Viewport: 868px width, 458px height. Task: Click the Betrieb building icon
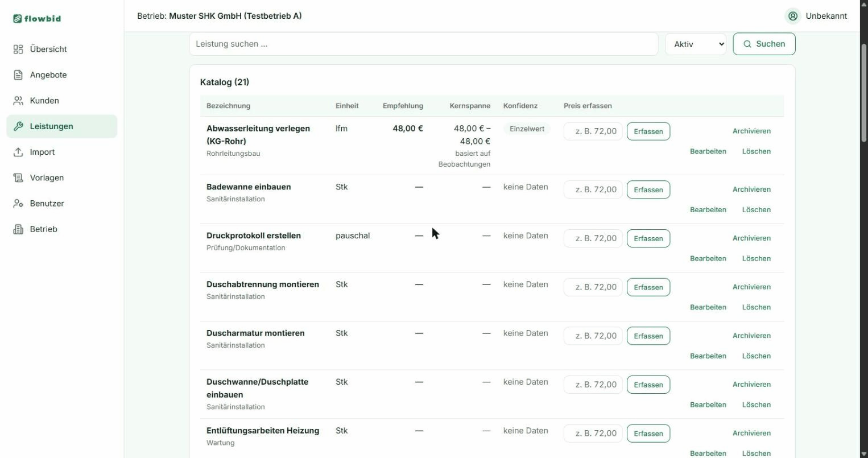[x=18, y=229]
